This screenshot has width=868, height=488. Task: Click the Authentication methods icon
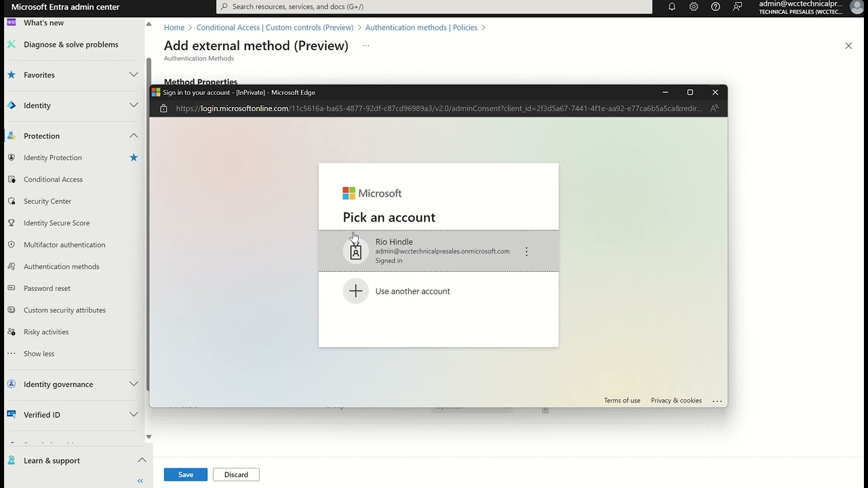coord(11,266)
